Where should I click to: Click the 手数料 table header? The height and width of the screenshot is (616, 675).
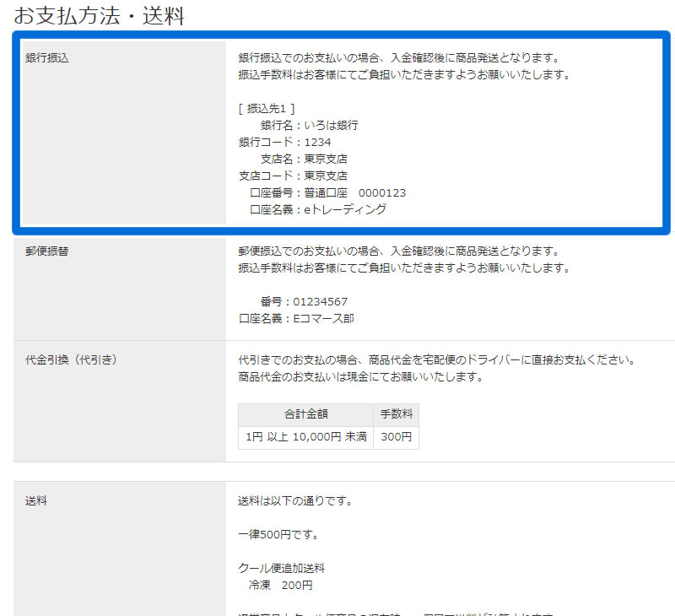point(396,414)
